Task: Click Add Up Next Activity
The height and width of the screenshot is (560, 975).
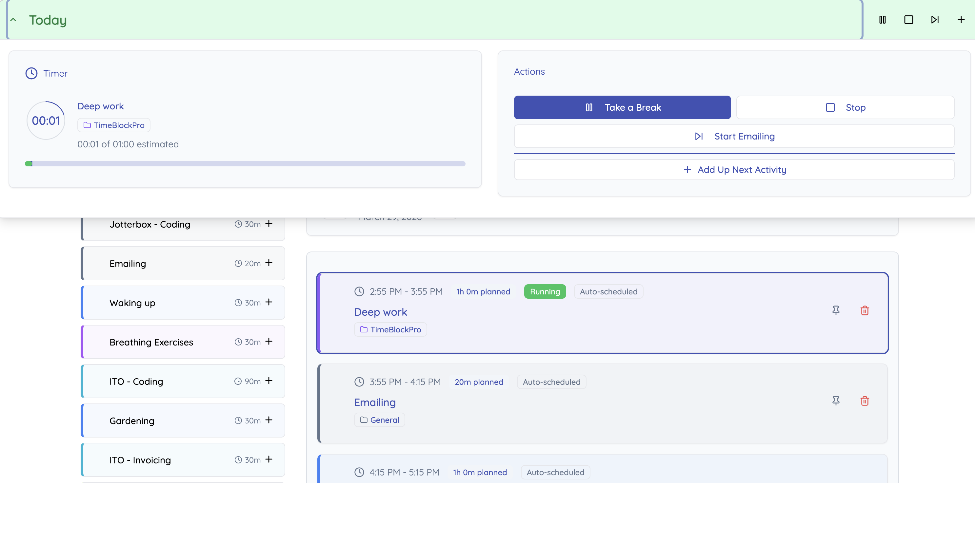Action: pos(734,170)
